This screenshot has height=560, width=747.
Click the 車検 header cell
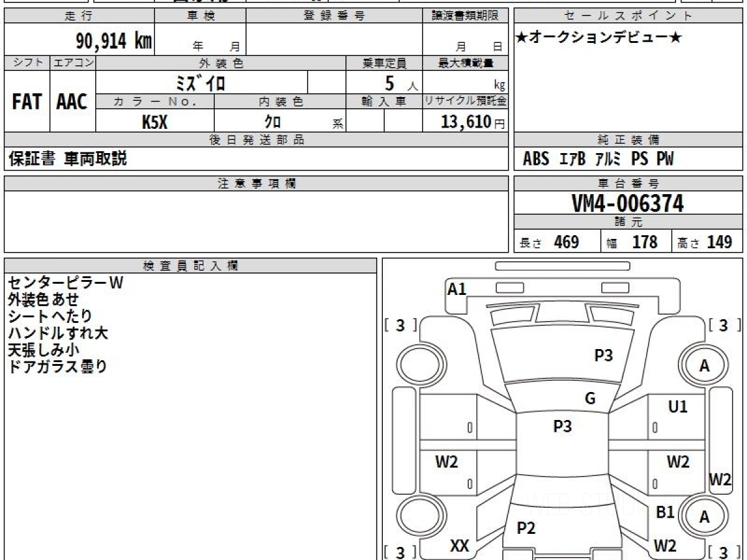coord(200,16)
